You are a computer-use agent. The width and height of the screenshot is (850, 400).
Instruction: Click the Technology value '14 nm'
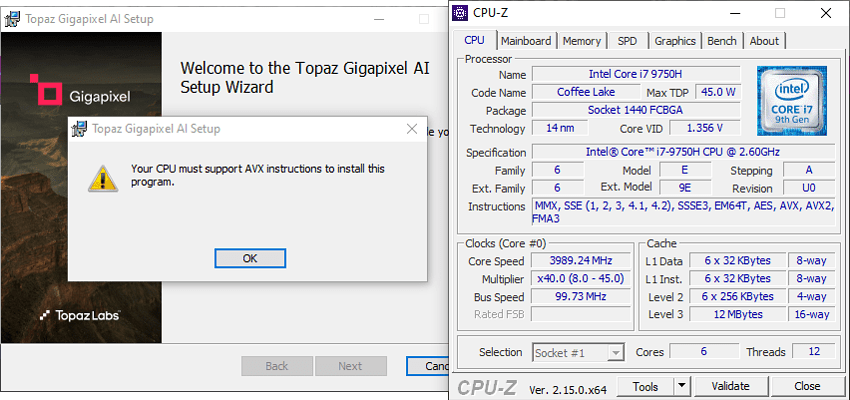(x=560, y=128)
